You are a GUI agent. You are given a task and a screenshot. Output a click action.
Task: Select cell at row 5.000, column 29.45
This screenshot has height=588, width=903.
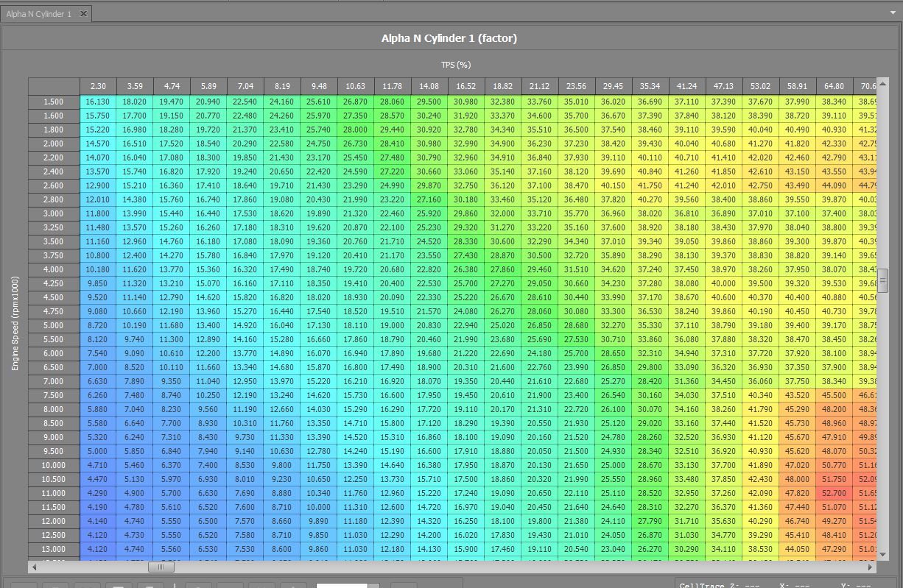pos(613,325)
